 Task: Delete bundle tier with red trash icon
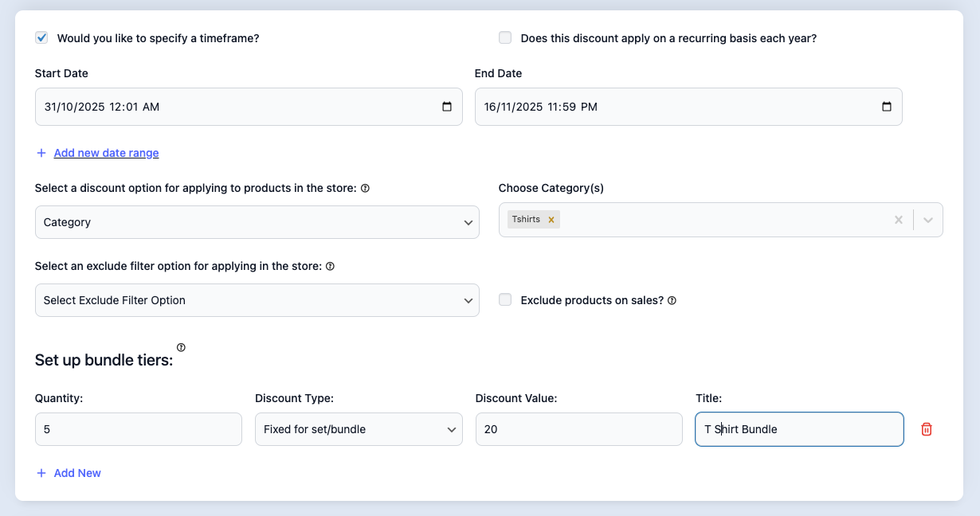tap(927, 429)
